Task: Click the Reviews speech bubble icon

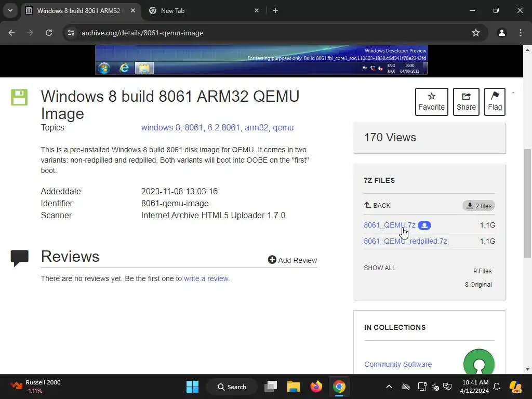Action: tap(20, 258)
